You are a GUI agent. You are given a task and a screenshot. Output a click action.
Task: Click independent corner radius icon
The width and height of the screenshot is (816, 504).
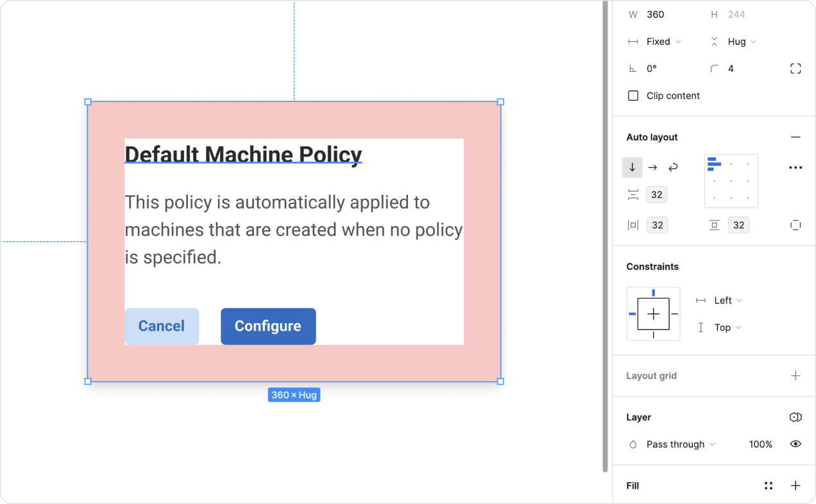[795, 69]
